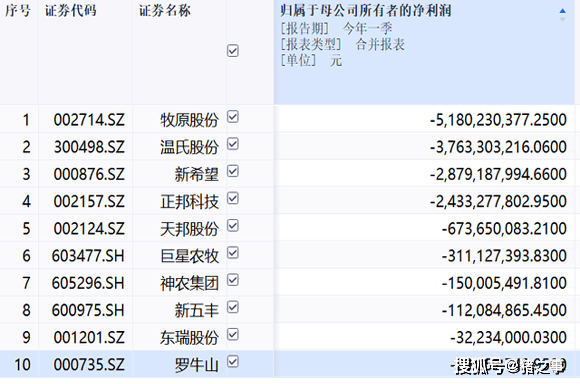Click the 证券代码 column header
Viewport: 580px width, 384px height.
point(71,11)
